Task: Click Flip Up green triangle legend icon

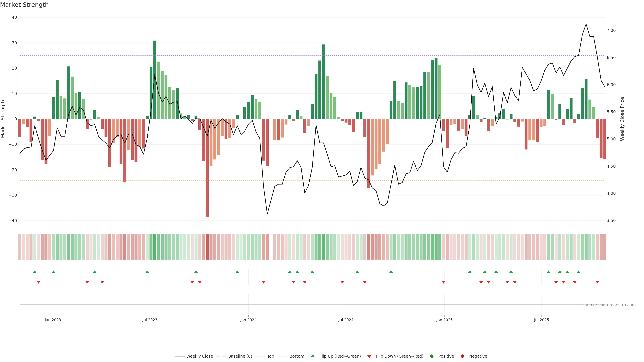Action: coord(312,356)
